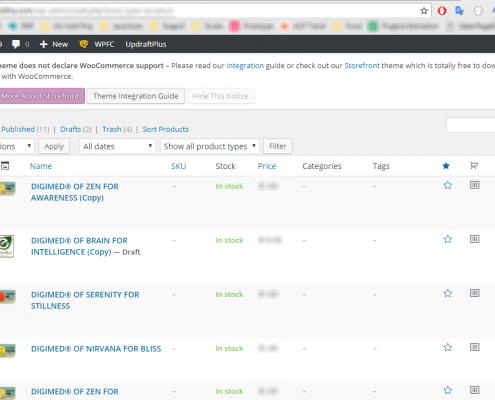Open thumbnail of NIRVANA FOR BLISS
This screenshot has width=495, height=400.
(7, 351)
